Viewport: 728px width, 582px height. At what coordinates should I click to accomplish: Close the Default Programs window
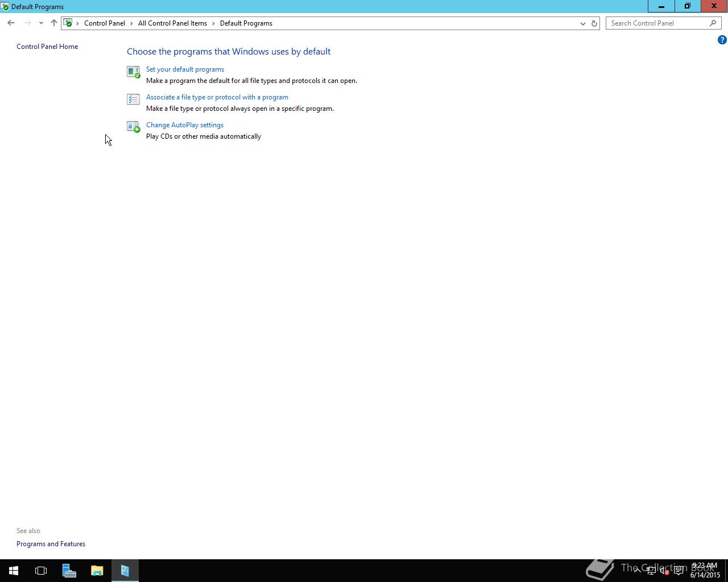[x=714, y=6]
